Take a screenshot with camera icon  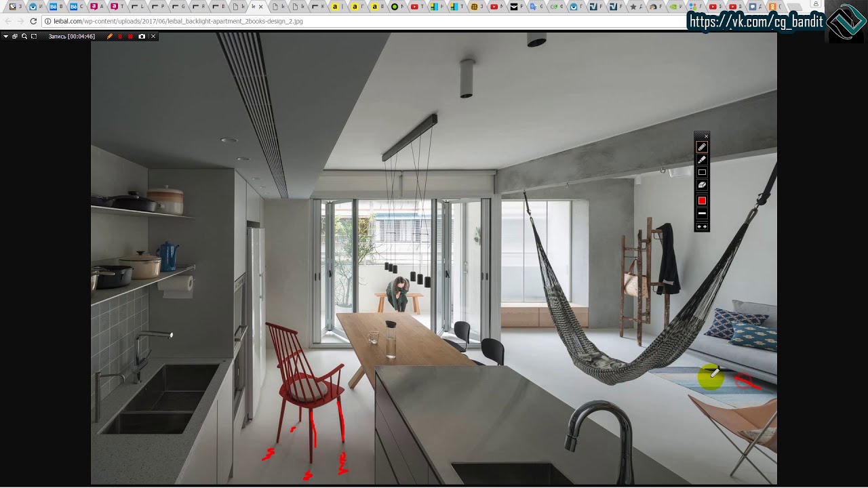[142, 36]
